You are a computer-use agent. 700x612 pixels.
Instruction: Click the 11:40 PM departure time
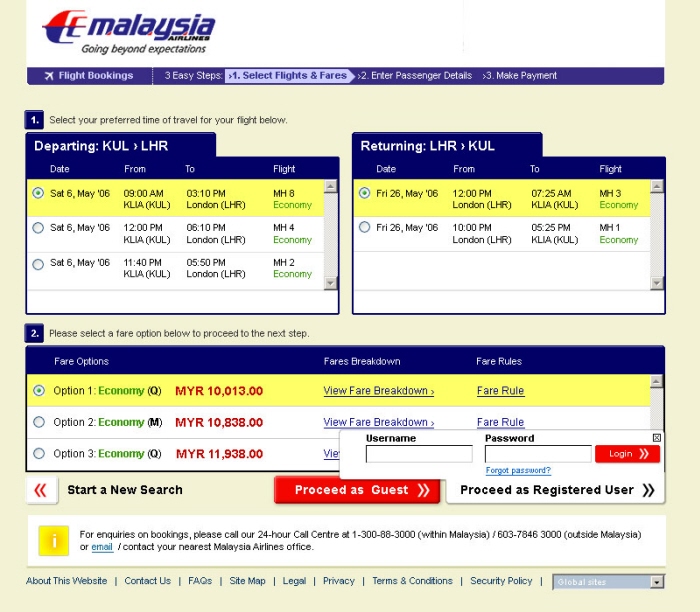(142, 262)
